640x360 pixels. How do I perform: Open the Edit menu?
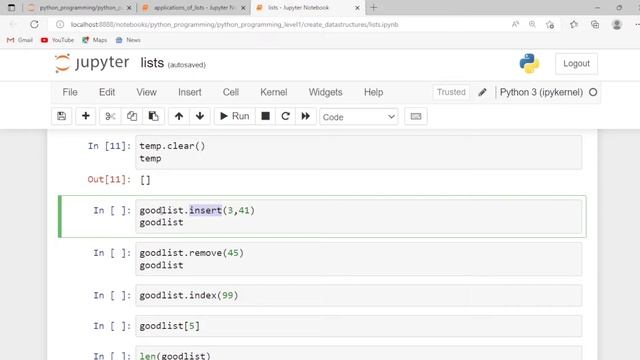pyautogui.click(x=107, y=92)
